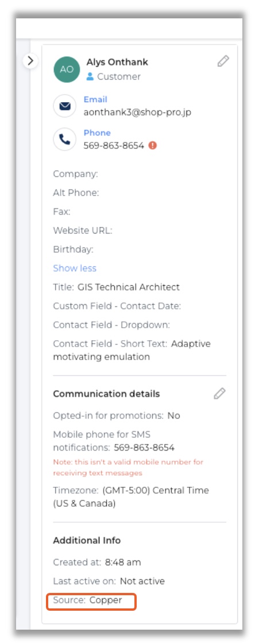255x644 pixels.
Task: Click the Source: Copper field
Action: tap(91, 600)
